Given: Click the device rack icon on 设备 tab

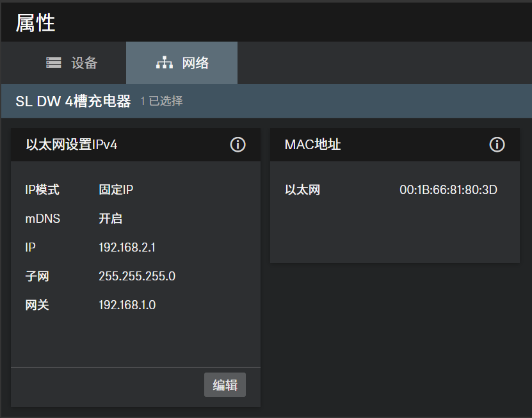Looking at the screenshot, I should [x=54, y=63].
